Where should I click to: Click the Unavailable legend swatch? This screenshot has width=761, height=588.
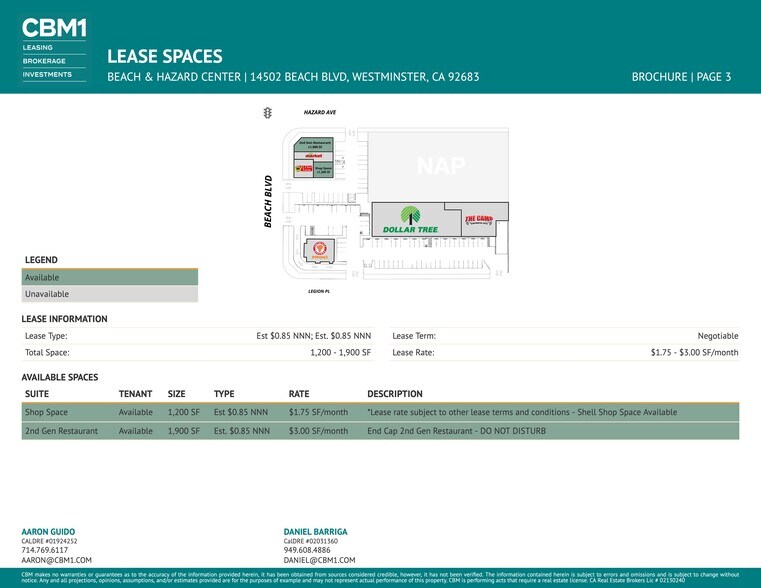pos(110,294)
